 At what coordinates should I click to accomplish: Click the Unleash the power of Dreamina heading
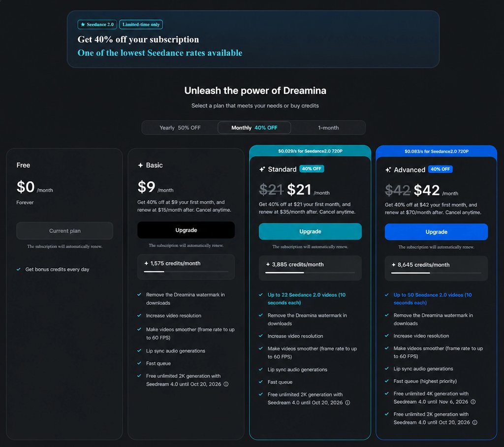(255, 91)
